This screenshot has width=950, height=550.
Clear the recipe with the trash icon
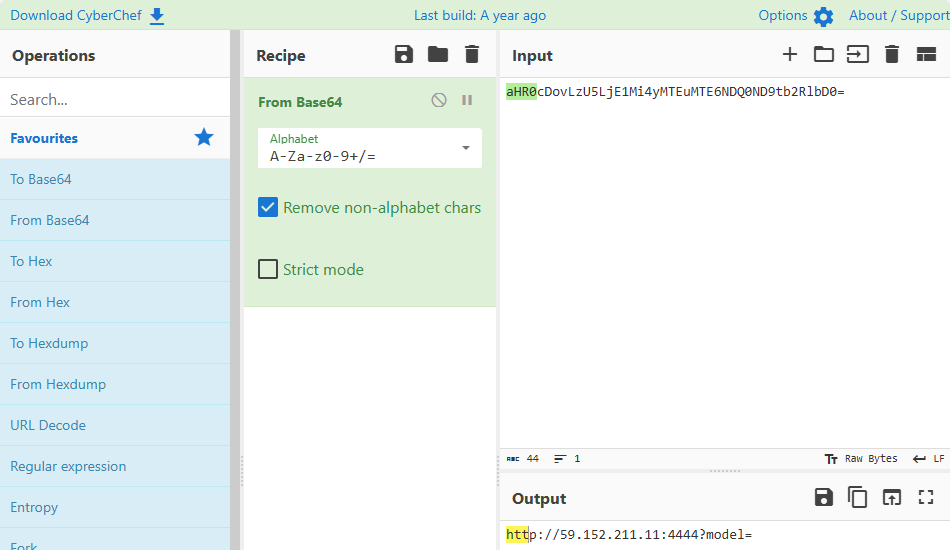pyautogui.click(x=472, y=55)
